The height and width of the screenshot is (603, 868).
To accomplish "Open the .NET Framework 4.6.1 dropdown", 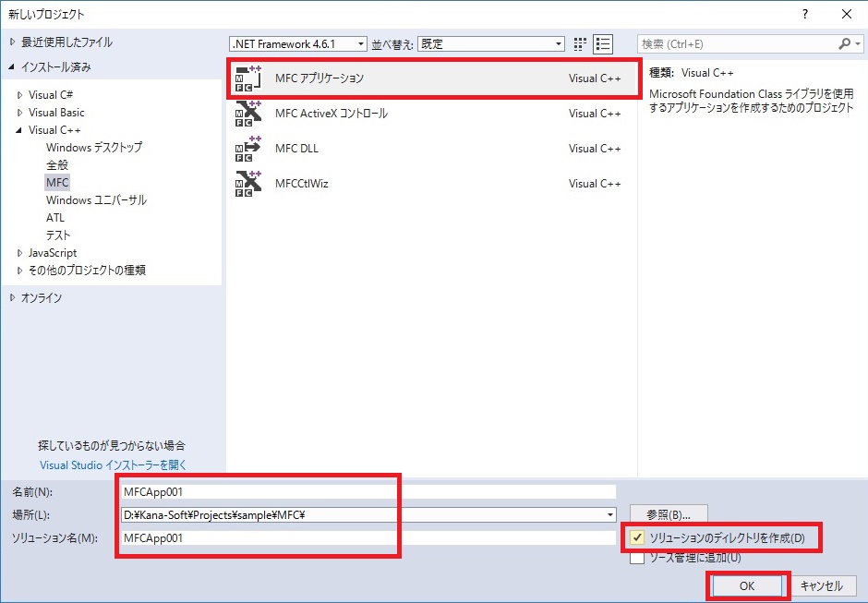I will [298, 43].
